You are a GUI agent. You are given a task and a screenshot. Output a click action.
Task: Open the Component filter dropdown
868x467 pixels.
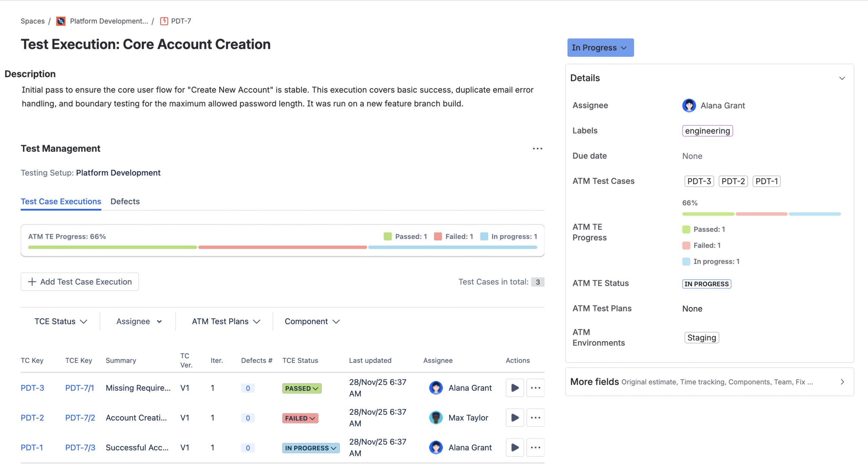(312, 321)
